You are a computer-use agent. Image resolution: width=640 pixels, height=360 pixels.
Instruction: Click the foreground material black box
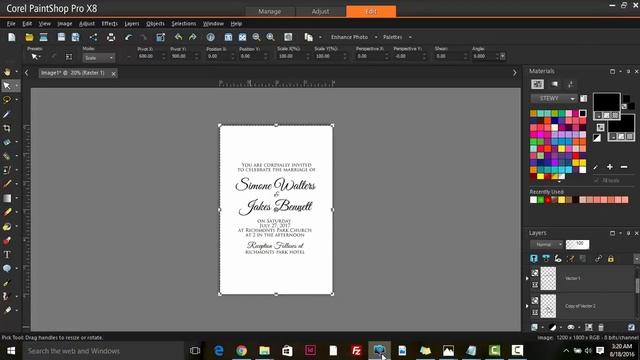[606, 103]
